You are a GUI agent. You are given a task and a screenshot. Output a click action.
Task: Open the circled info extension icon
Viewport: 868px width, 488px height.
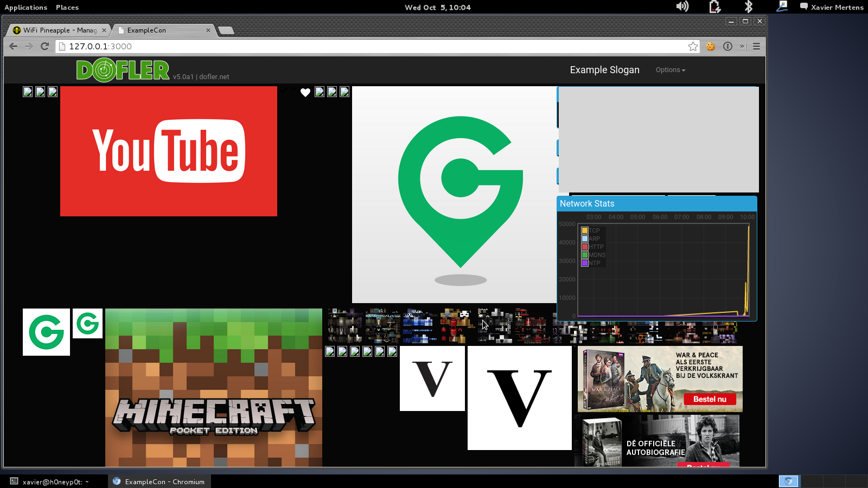point(727,47)
